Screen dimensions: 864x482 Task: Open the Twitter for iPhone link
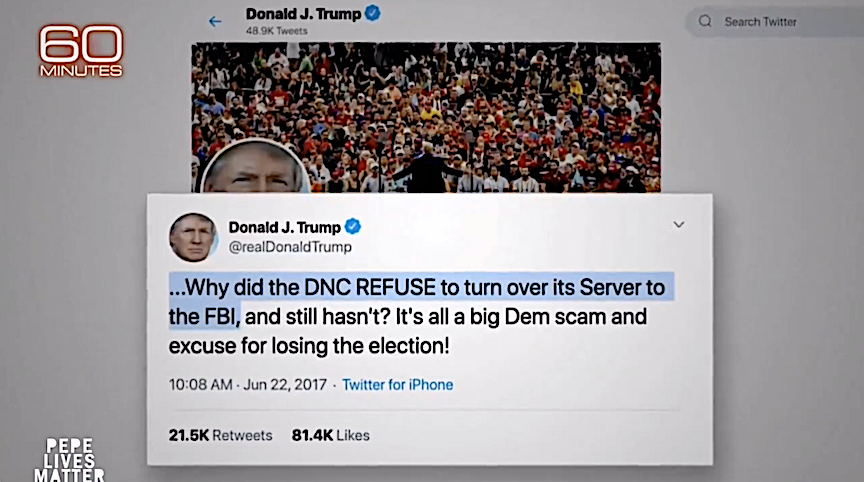coord(398,384)
